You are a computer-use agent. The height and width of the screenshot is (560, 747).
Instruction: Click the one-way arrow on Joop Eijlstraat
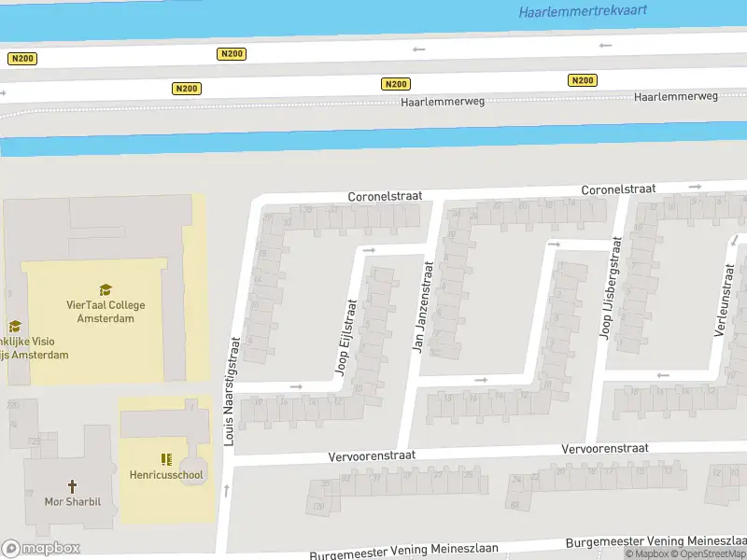369,250
